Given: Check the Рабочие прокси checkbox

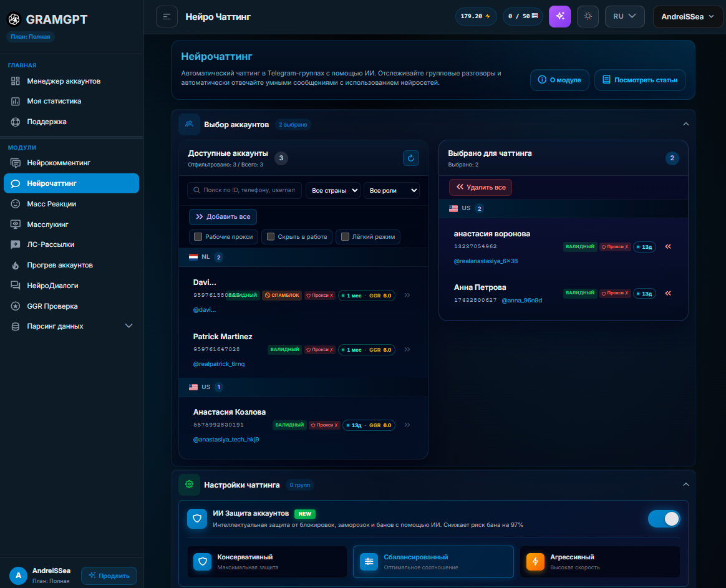Looking at the screenshot, I should click(x=198, y=236).
